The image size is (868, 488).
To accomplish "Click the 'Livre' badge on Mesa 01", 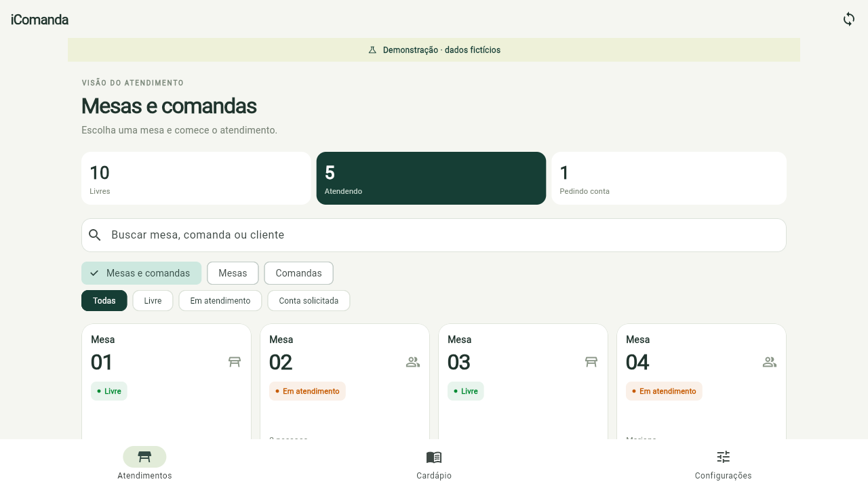I will click(x=109, y=391).
